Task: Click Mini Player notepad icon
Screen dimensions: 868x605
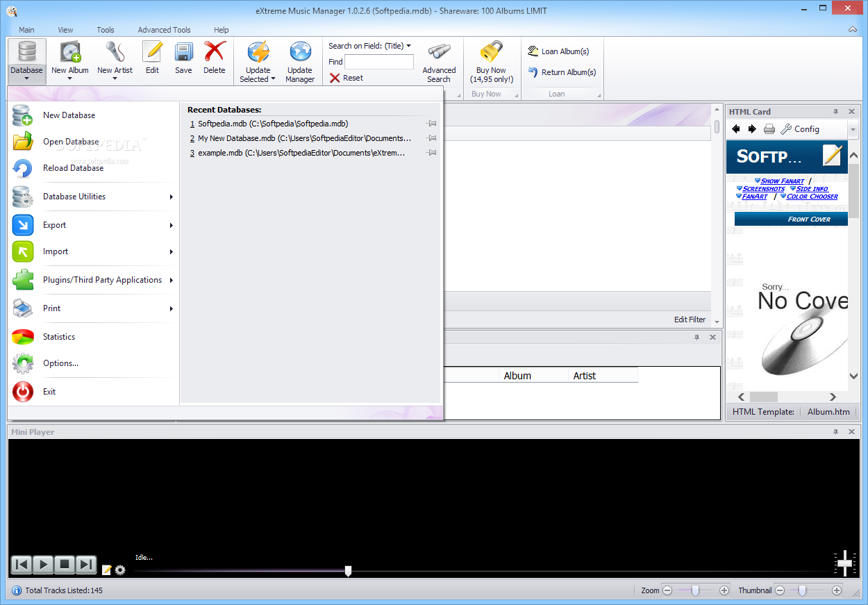Action: 107,570
